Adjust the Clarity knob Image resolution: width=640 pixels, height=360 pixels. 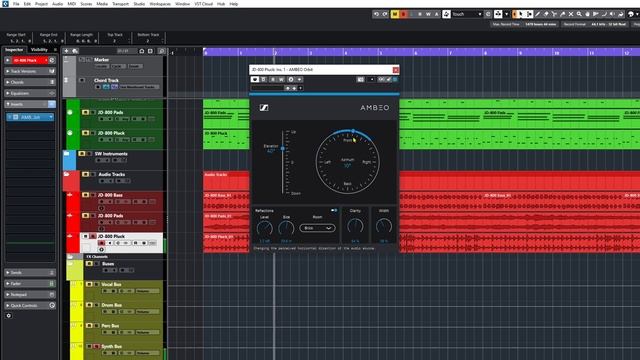click(x=355, y=226)
